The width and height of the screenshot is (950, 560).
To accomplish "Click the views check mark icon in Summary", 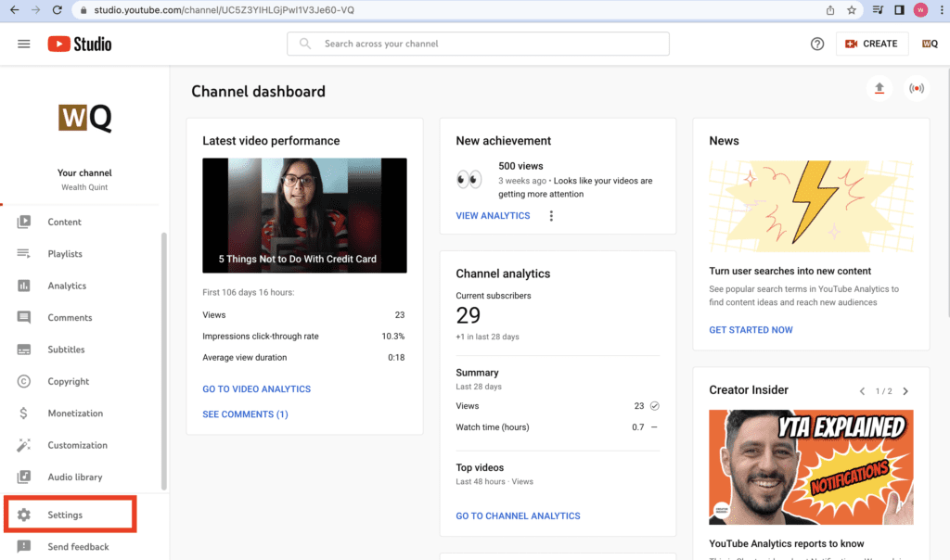I will (654, 406).
